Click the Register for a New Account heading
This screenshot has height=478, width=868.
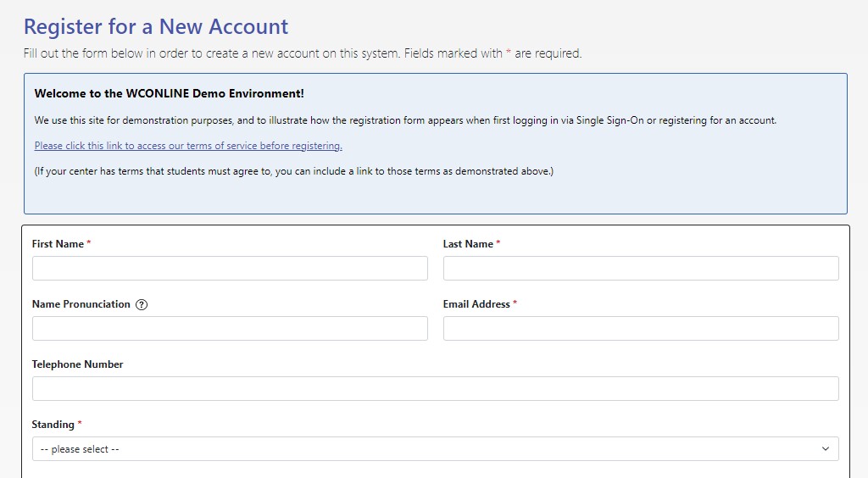point(156,26)
